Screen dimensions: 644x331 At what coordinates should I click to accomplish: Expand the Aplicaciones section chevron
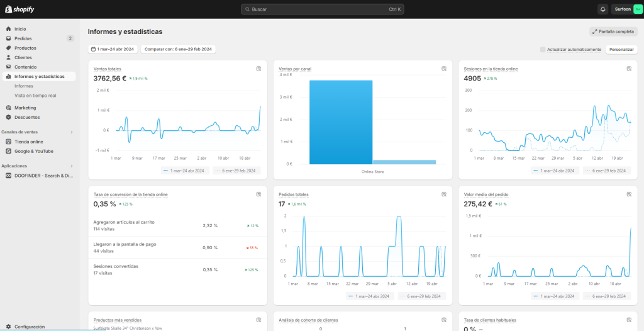[71, 166]
